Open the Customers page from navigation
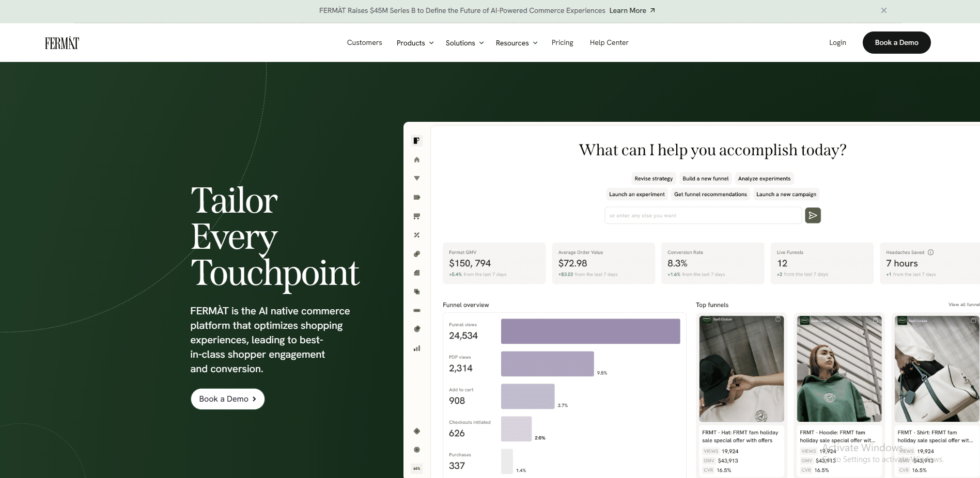The width and height of the screenshot is (980, 478). 364,42
